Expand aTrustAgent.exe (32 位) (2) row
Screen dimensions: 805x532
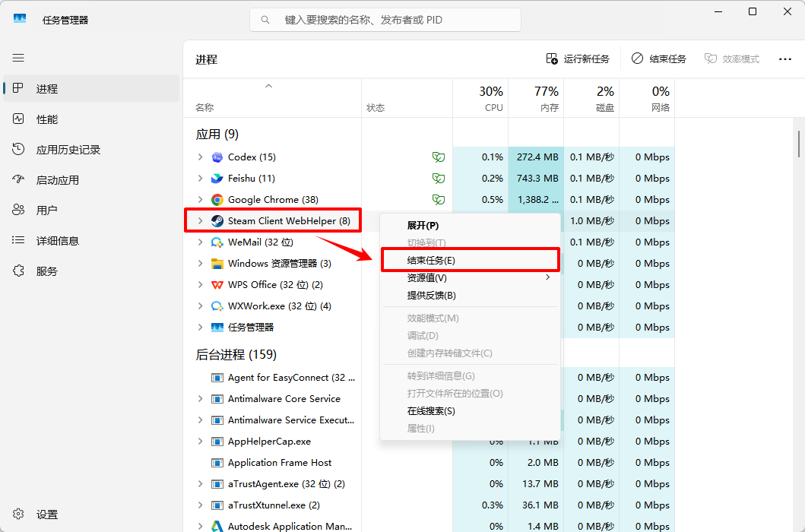click(x=200, y=484)
